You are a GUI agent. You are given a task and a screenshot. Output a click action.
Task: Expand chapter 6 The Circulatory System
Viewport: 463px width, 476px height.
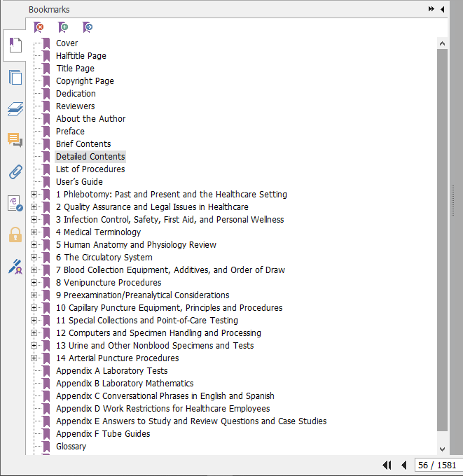[34, 258]
